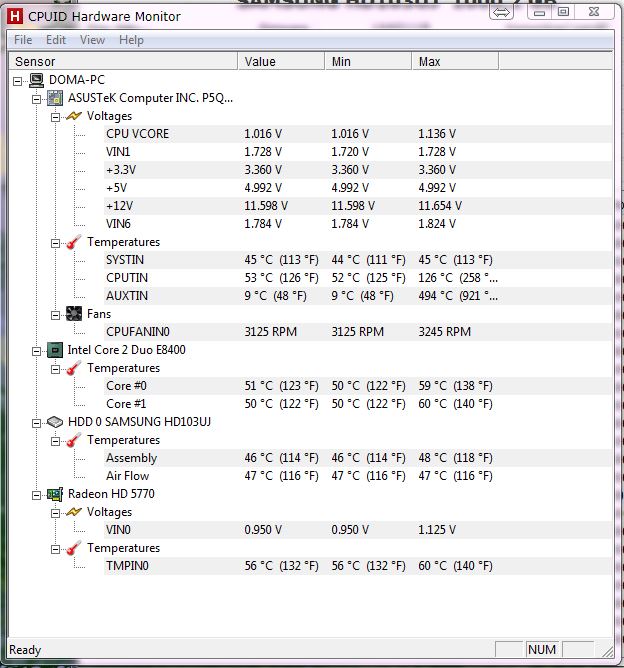The image size is (624, 668).
Task: Collapse Temperatures under Radeon HD 5770
Action: click(55, 550)
